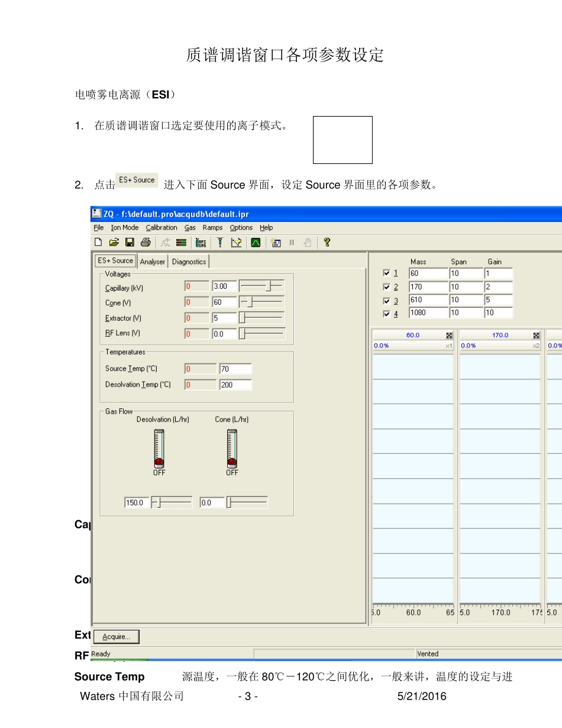Open the Calibration menu
Image resolution: width=562 pixels, height=728 pixels.
click(162, 227)
